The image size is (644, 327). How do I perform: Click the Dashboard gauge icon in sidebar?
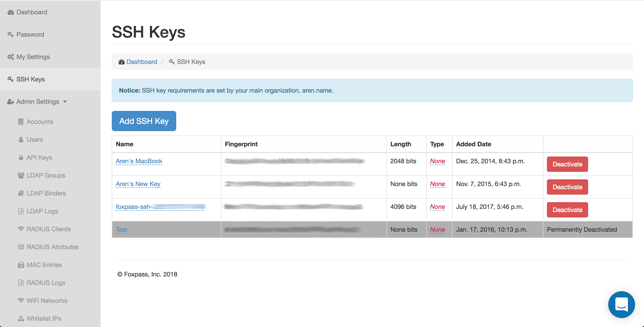(11, 12)
